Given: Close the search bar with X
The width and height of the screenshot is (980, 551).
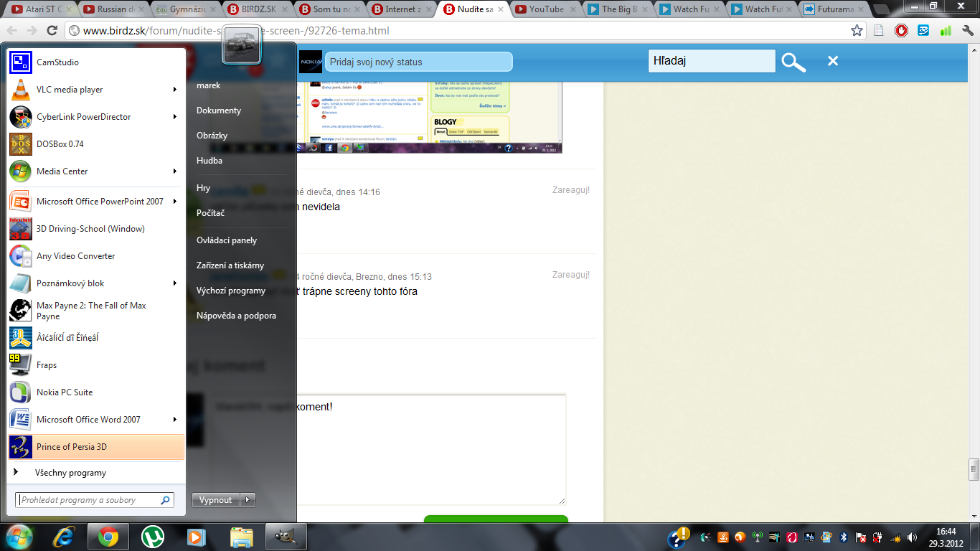Looking at the screenshot, I should coord(833,61).
